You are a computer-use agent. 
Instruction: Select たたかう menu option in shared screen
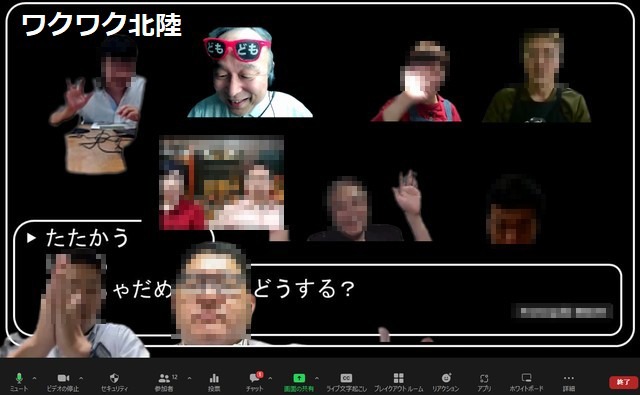click(87, 238)
